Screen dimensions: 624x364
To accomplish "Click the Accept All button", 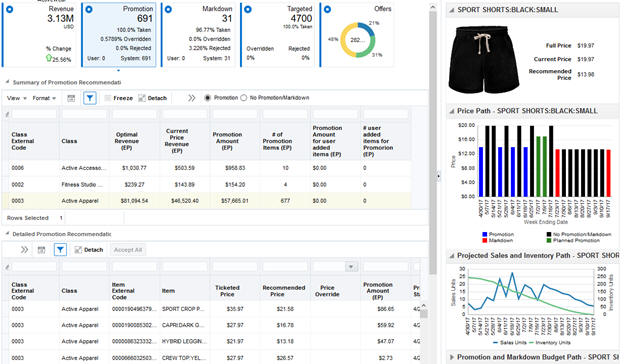I will tap(128, 250).
